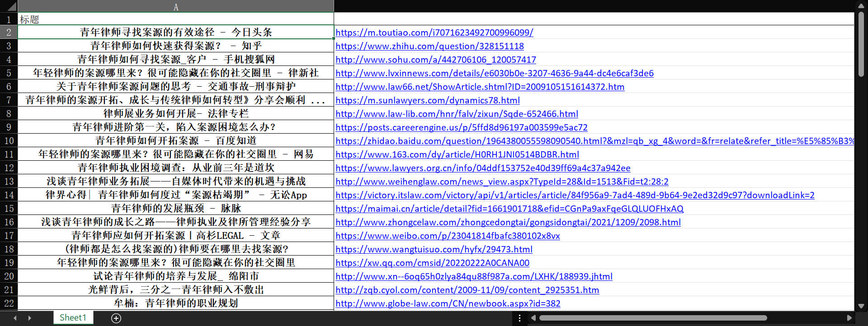Open the zhihu.com question link
This screenshot has width=868, height=326.
click(429, 46)
